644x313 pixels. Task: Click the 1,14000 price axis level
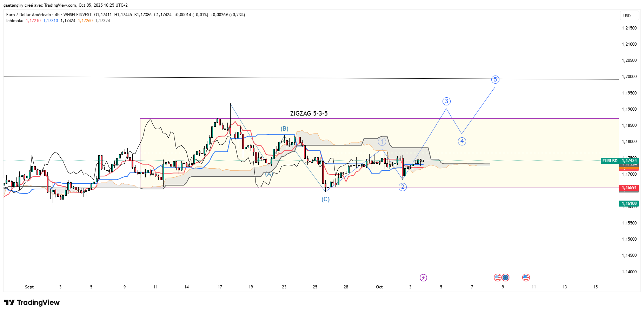tap(629, 272)
